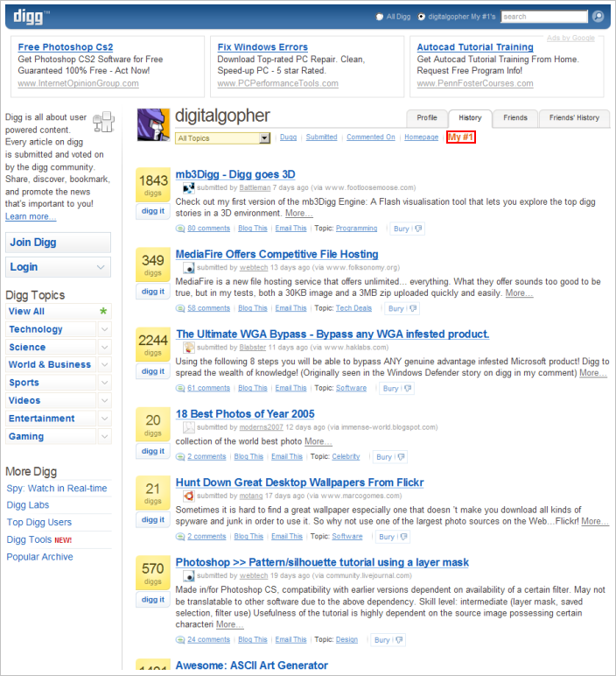Click the digitalgopher avatar image

[x=153, y=124]
